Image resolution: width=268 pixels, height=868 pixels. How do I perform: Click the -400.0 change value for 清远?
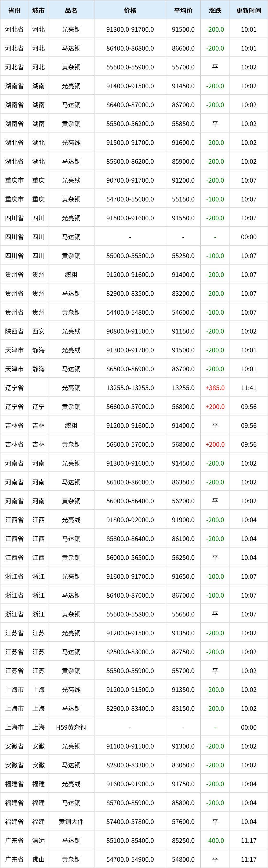215,841
